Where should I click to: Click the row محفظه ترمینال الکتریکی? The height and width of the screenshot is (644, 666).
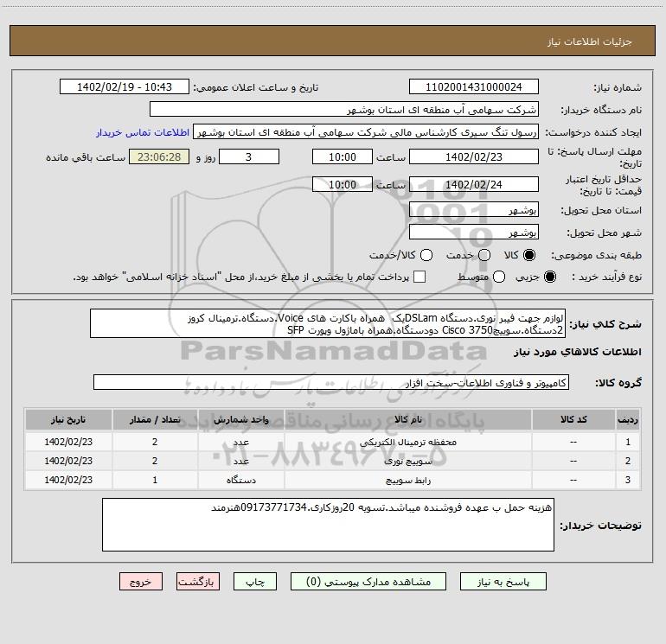pos(333,442)
